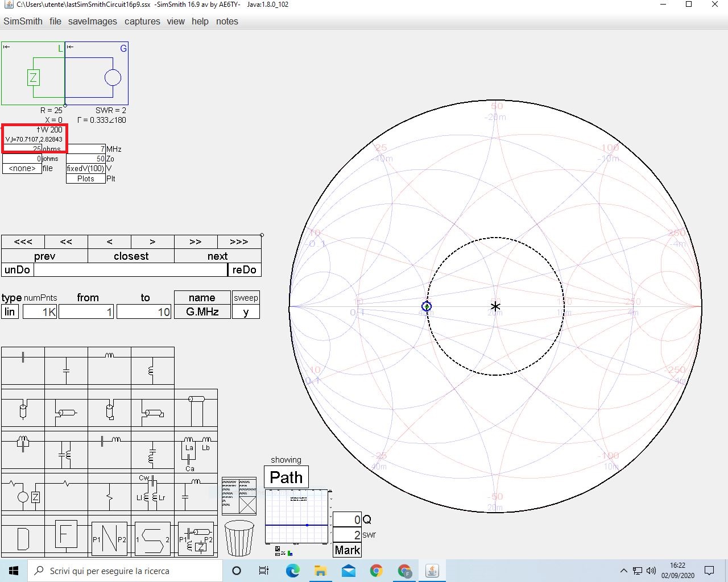This screenshot has height=582, width=728.
Task: Click the 'closest' button
Action: tap(131, 256)
